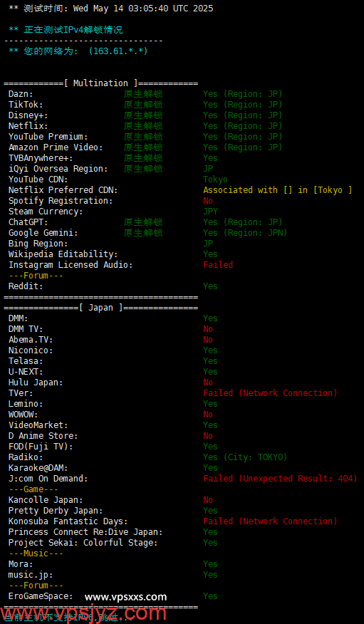Click the TVer Failed Network Connection text
The height and width of the screenshot is (624, 364).
270,393
